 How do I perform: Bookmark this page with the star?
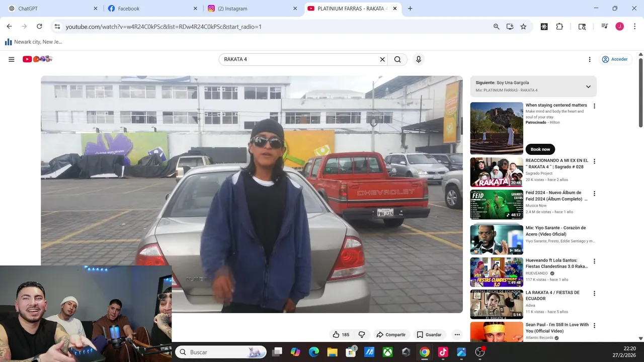[523, 27]
